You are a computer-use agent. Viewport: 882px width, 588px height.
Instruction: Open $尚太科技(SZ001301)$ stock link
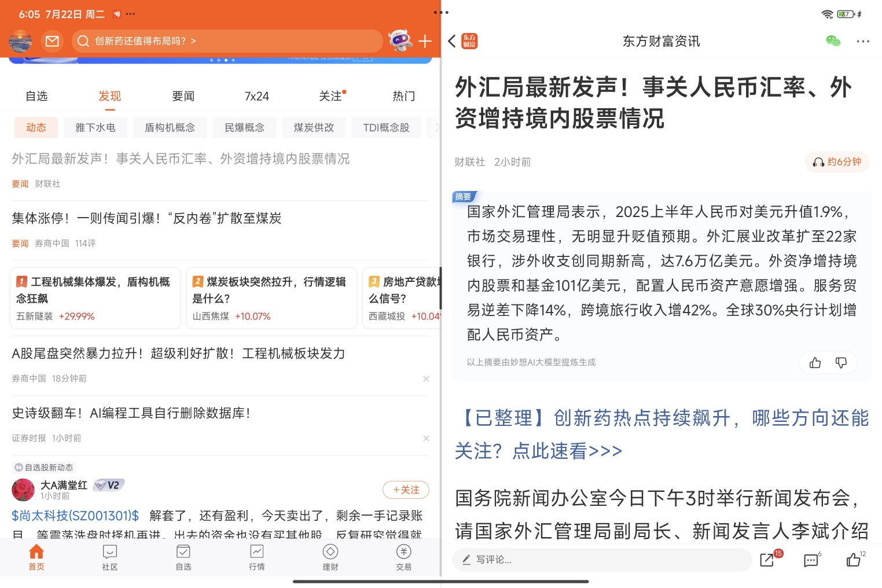click(x=76, y=516)
